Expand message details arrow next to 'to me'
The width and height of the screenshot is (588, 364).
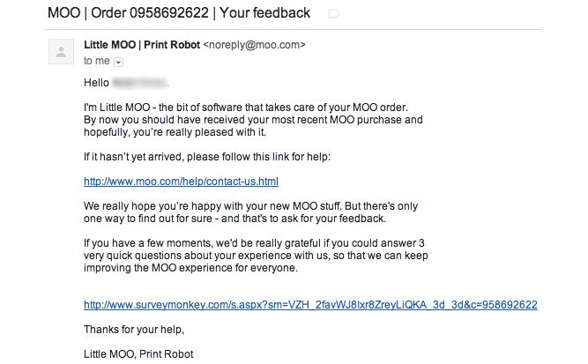[118, 62]
